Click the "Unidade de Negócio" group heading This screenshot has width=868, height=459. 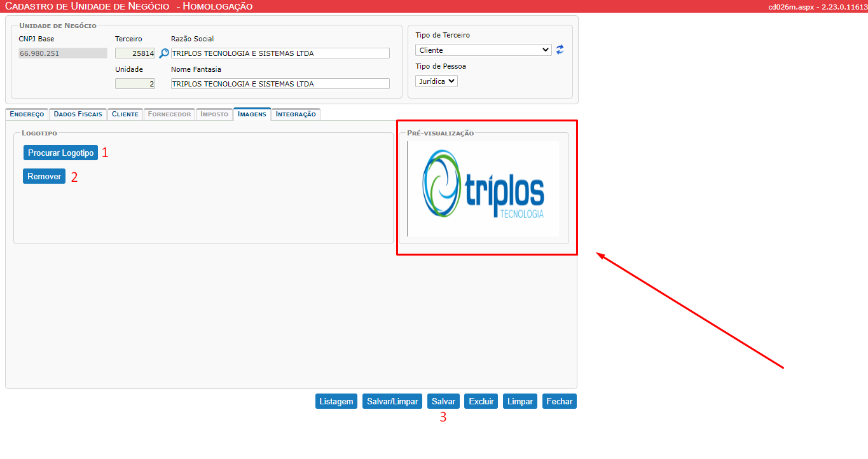58,25
